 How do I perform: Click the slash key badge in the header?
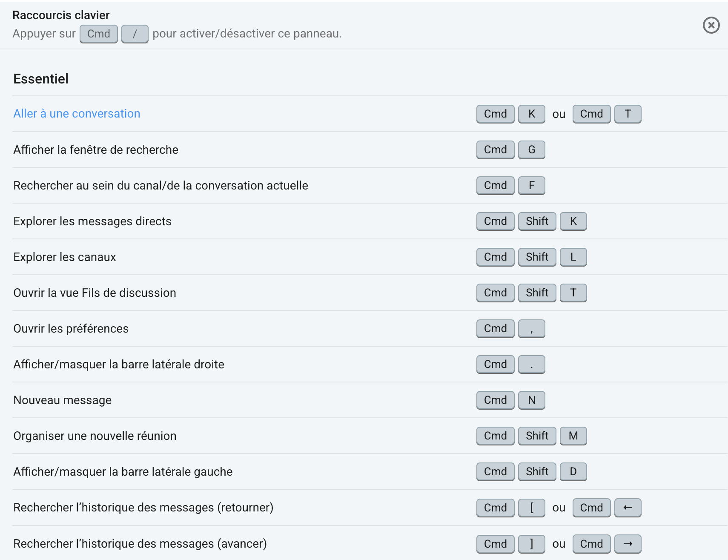(x=135, y=34)
